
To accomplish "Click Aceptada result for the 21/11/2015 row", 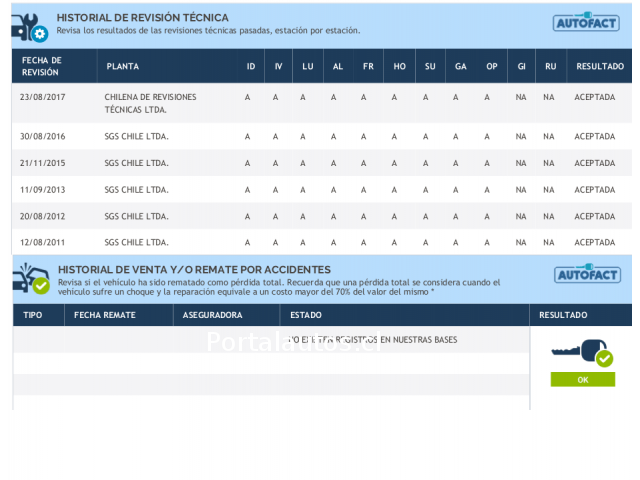I will pos(595,162).
